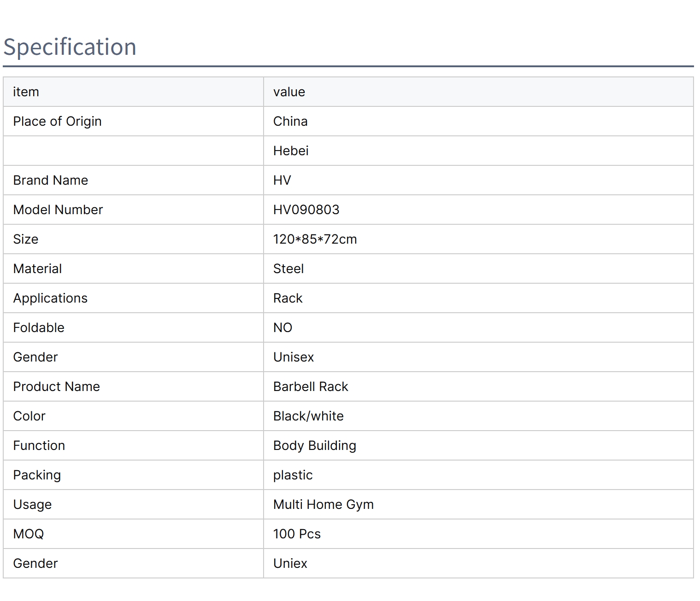
Task: Click the misspelled 'Uniex' value
Action: pyautogui.click(x=290, y=564)
